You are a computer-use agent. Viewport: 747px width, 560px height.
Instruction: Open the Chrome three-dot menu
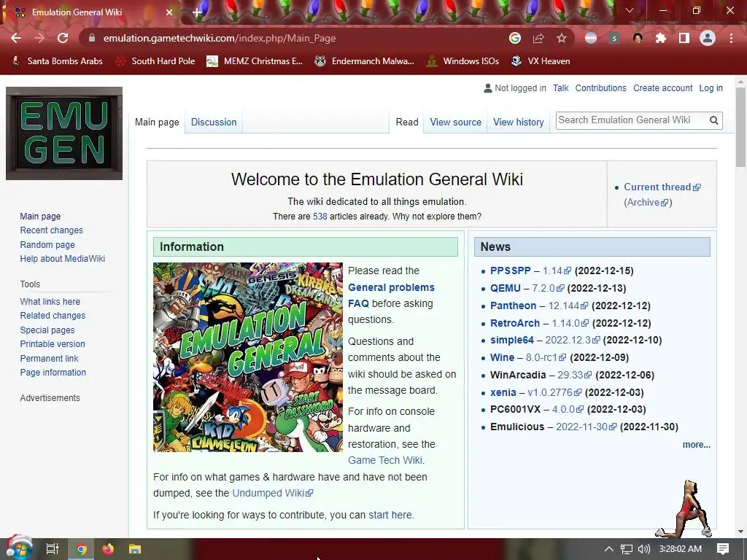tap(731, 38)
